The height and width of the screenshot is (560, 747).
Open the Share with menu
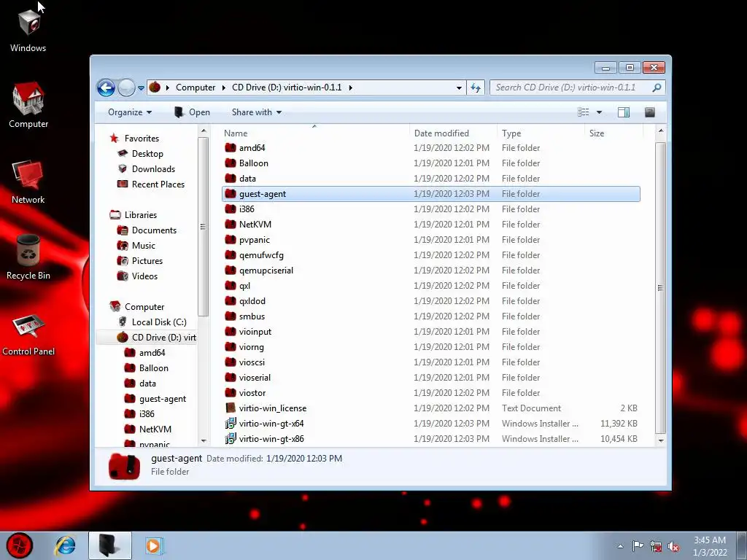[x=256, y=112]
